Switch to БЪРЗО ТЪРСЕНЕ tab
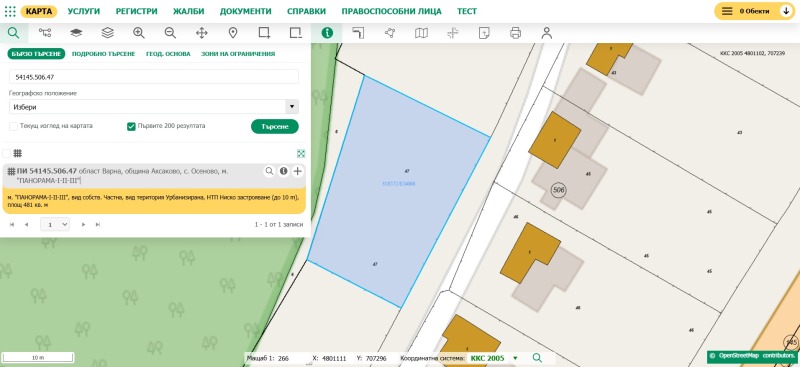 point(36,54)
